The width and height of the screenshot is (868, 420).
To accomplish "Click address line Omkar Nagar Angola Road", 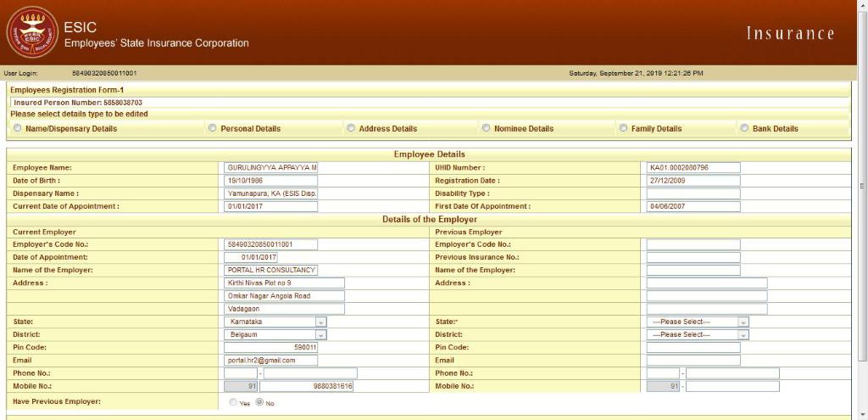I will tap(284, 296).
